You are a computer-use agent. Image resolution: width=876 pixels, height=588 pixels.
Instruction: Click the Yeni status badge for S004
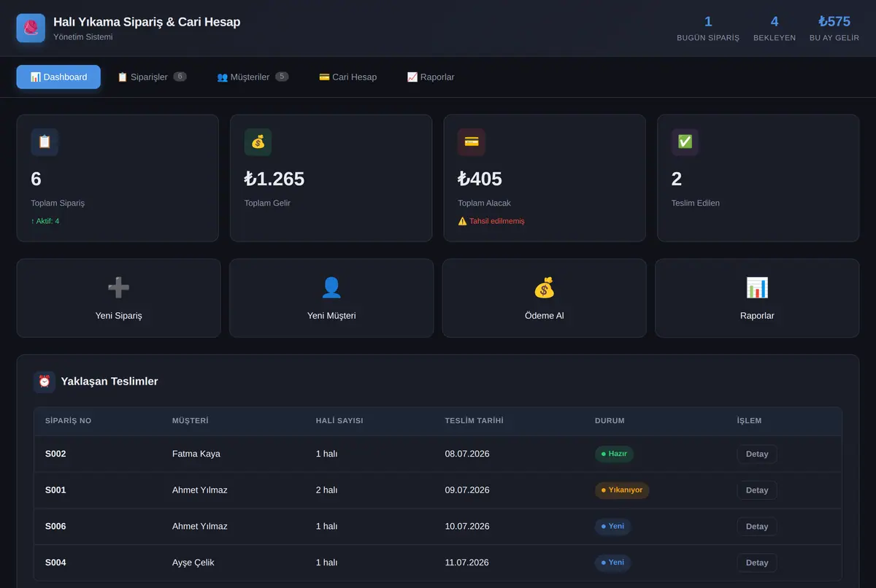click(x=612, y=562)
